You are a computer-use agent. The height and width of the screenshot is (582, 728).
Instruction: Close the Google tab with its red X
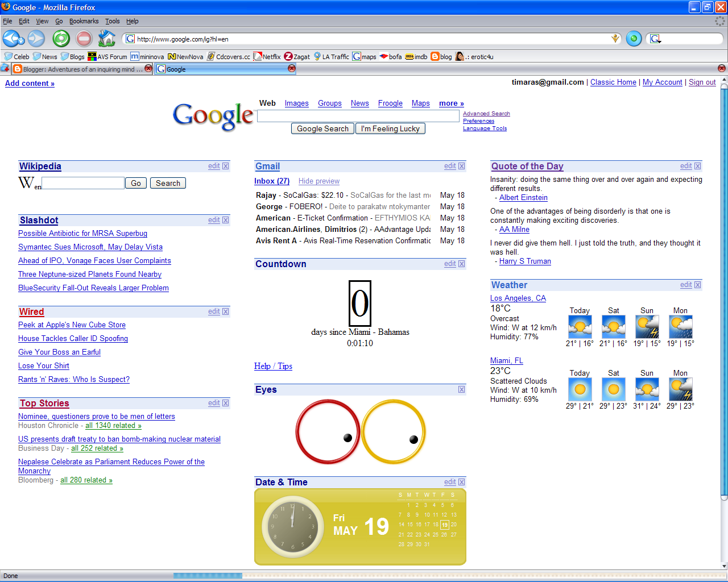tap(292, 68)
